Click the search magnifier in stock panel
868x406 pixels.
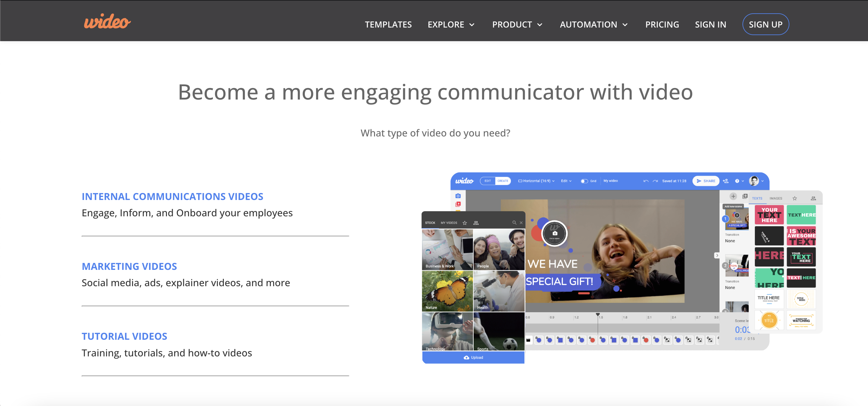coord(514,223)
